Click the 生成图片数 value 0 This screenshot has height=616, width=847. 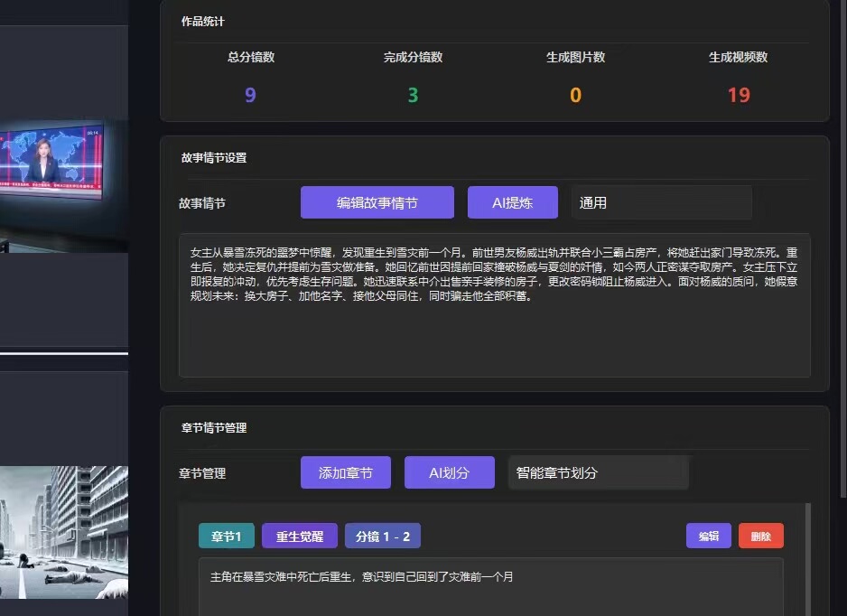(x=576, y=95)
